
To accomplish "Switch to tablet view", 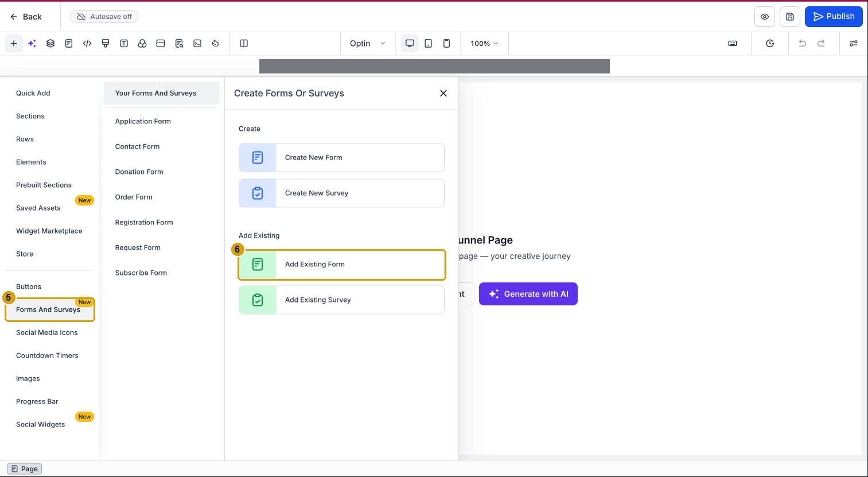I will [428, 44].
